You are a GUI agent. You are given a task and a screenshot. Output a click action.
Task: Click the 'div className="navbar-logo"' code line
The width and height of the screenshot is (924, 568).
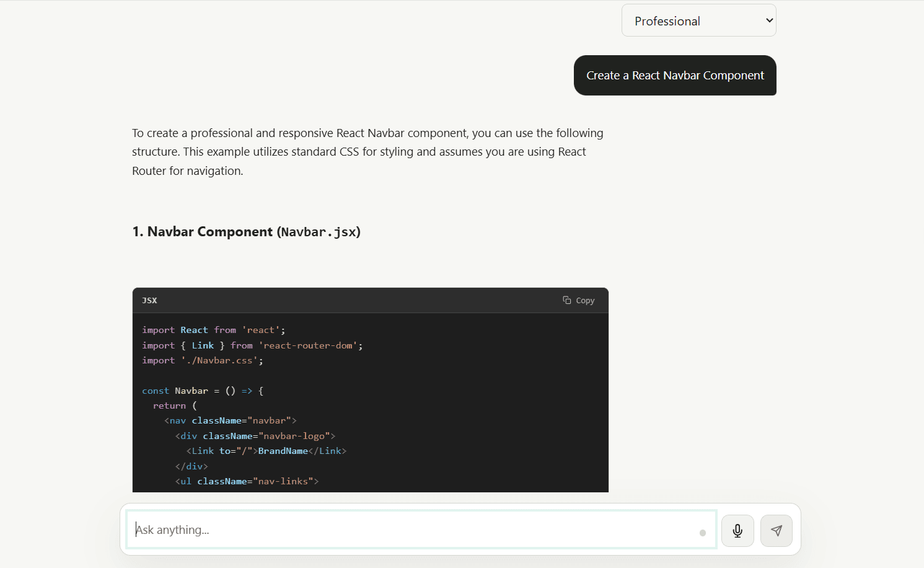255,436
